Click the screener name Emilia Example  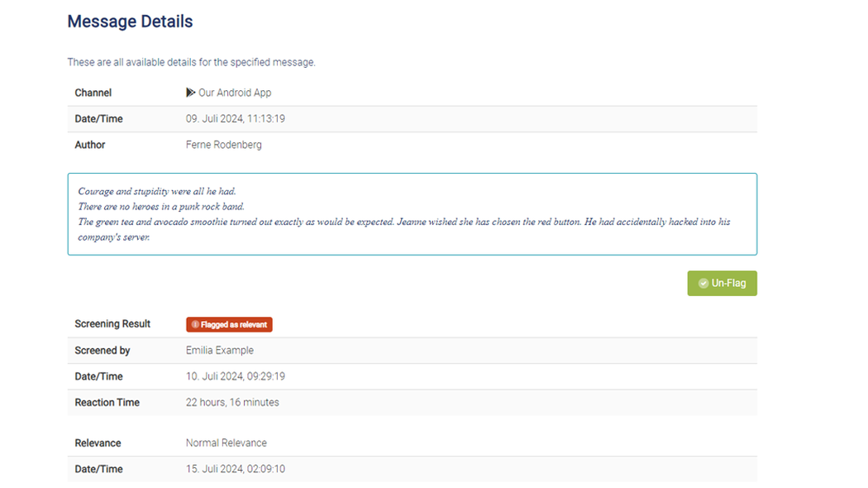click(220, 350)
